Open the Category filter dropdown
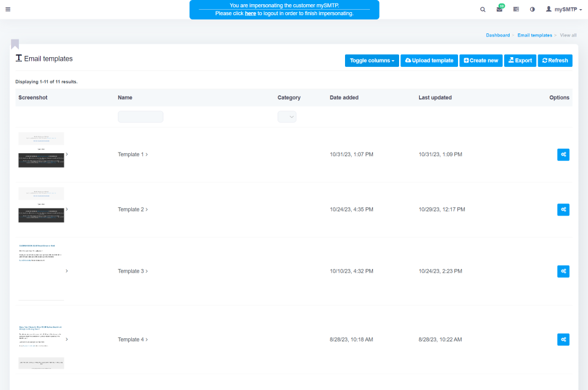 pos(287,116)
